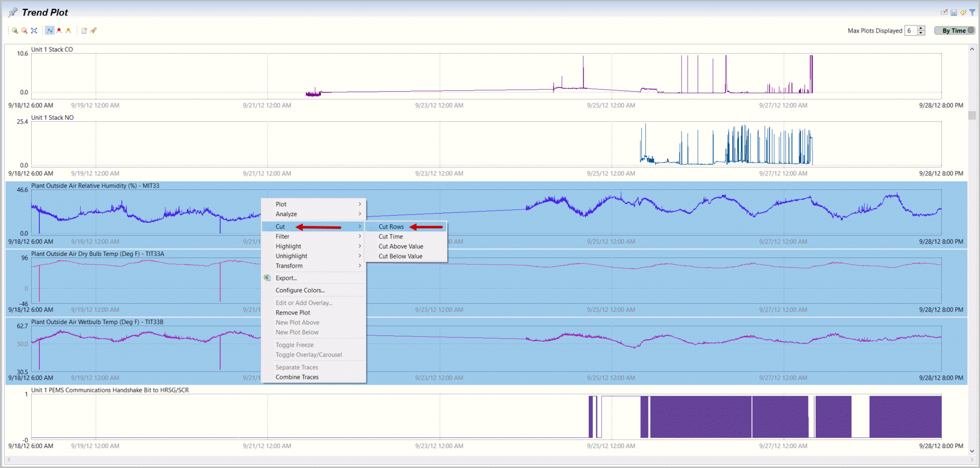Select the orange marker point icon
Image resolution: width=980 pixels, height=468 pixels.
[68, 31]
